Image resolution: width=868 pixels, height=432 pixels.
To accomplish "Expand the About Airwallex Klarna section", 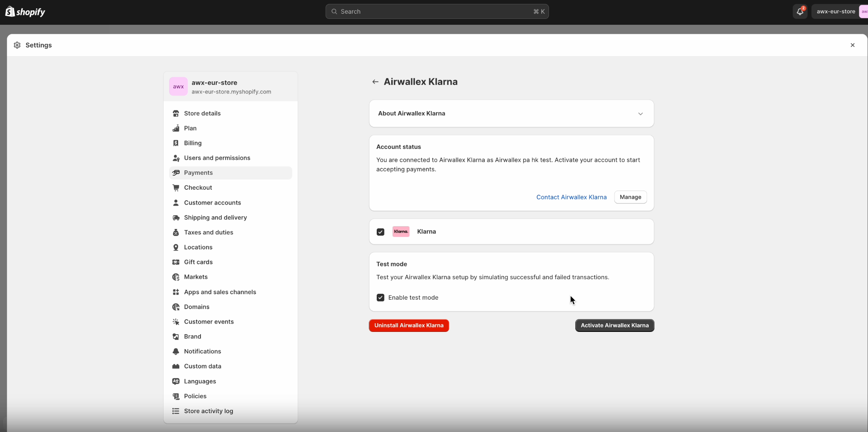I will coord(640,113).
